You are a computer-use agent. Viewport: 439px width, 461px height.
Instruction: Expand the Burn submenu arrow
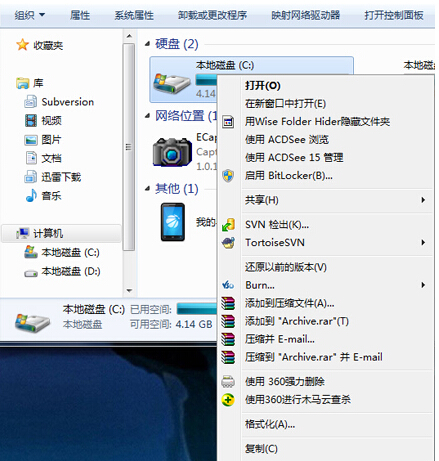click(x=423, y=285)
